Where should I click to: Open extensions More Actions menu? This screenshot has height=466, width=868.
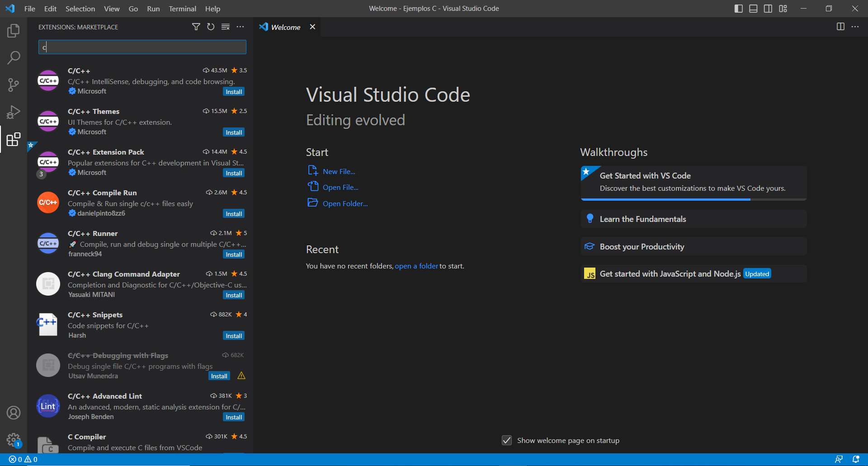click(240, 27)
